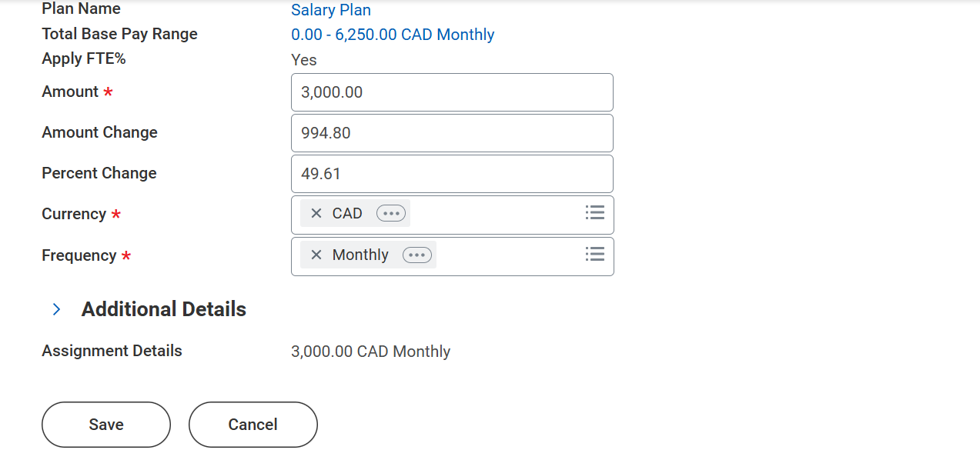
Task: View the Total Base Pay Range details
Action: pyautogui.click(x=393, y=35)
